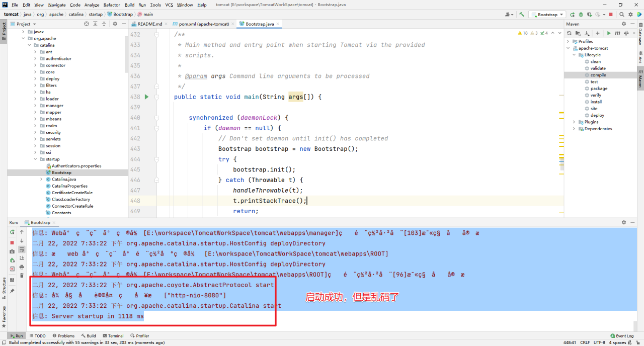The width and height of the screenshot is (644, 346).
Task: Open the Project view selector dropdown
Action: click(x=23, y=24)
